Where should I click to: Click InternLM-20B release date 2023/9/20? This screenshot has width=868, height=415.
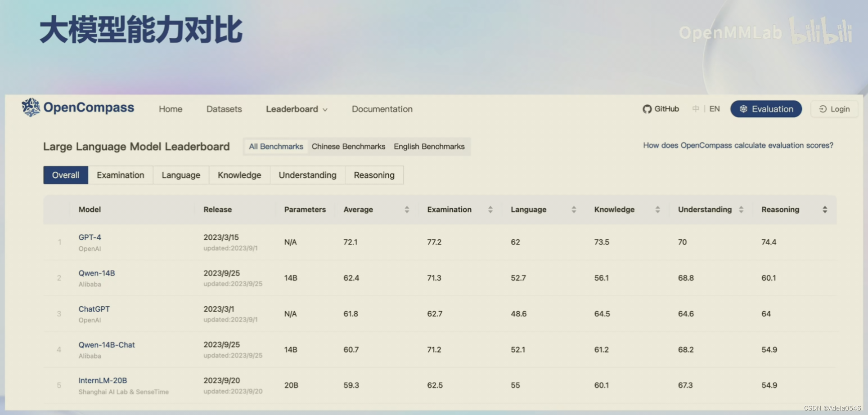(221, 380)
